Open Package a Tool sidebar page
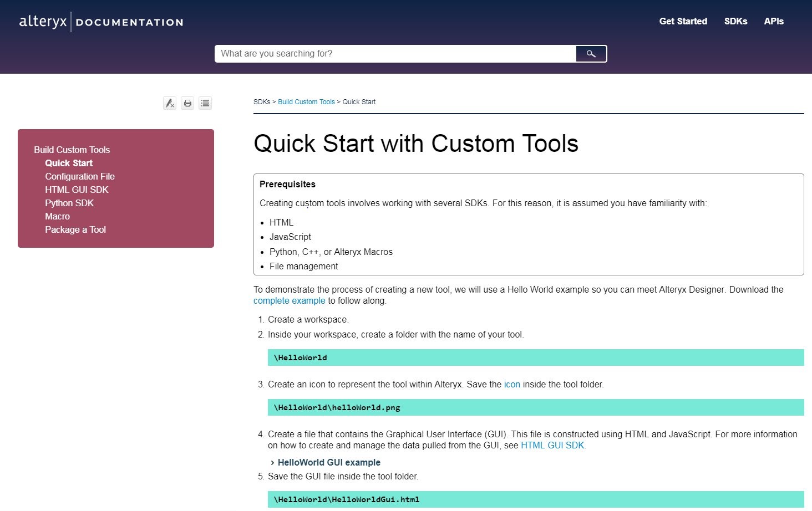Screen dimensions: 812x511 pyautogui.click(x=75, y=229)
